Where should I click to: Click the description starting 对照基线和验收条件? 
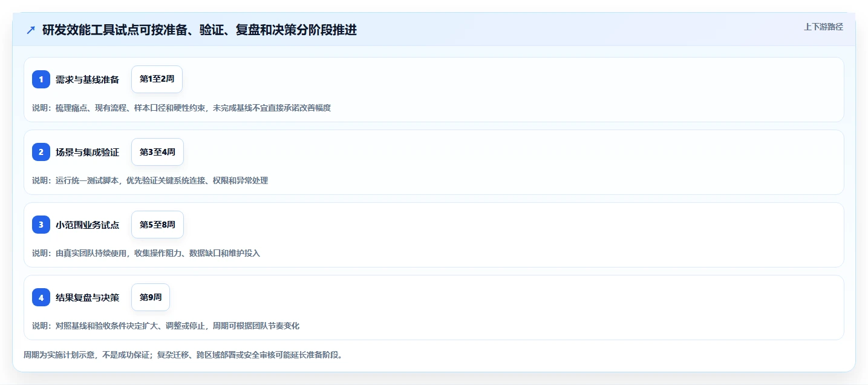[166, 326]
